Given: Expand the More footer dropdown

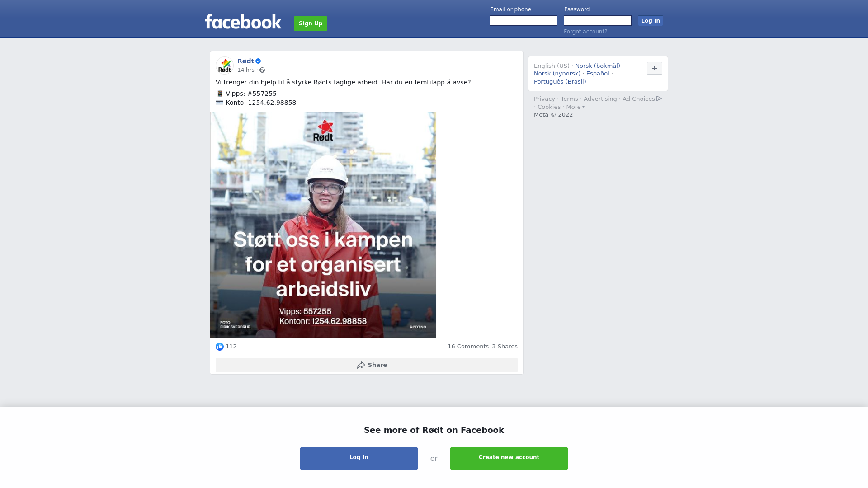Looking at the screenshot, I should pyautogui.click(x=575, y=107).
